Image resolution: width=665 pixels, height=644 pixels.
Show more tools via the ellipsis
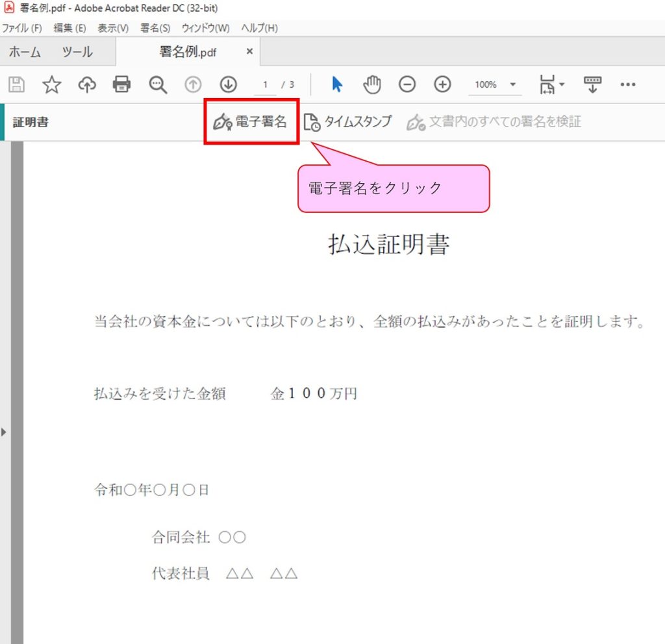(x=627, y=84)
